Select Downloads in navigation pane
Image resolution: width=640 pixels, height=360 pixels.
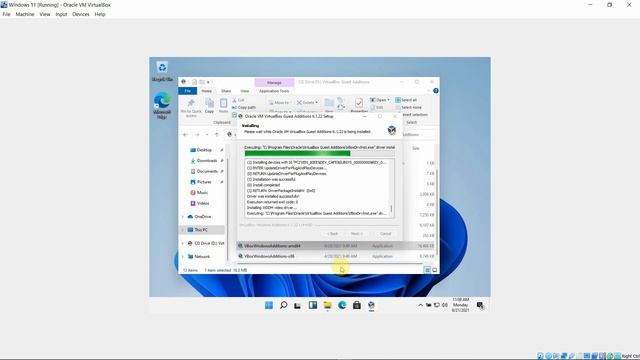click(x=204, y=161)
